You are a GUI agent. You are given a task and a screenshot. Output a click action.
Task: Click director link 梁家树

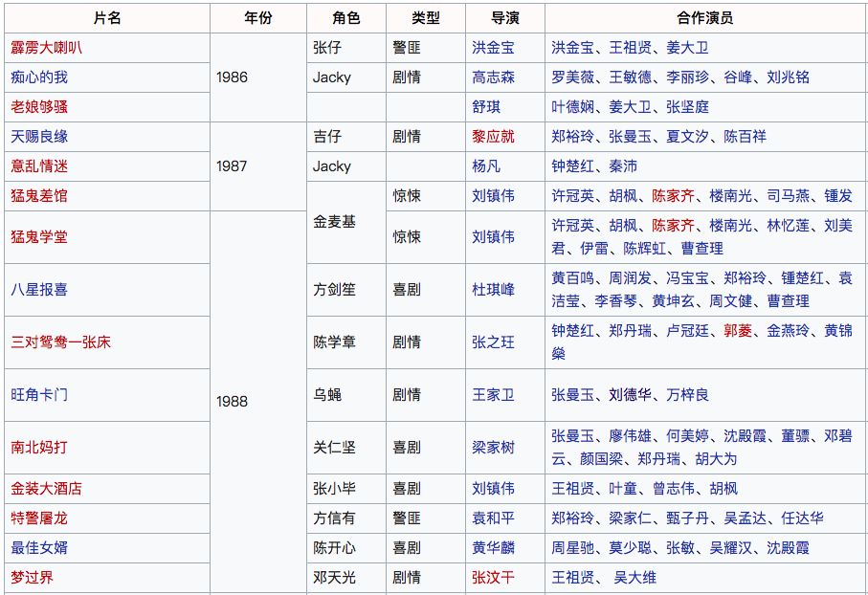[x=493, y=448]
